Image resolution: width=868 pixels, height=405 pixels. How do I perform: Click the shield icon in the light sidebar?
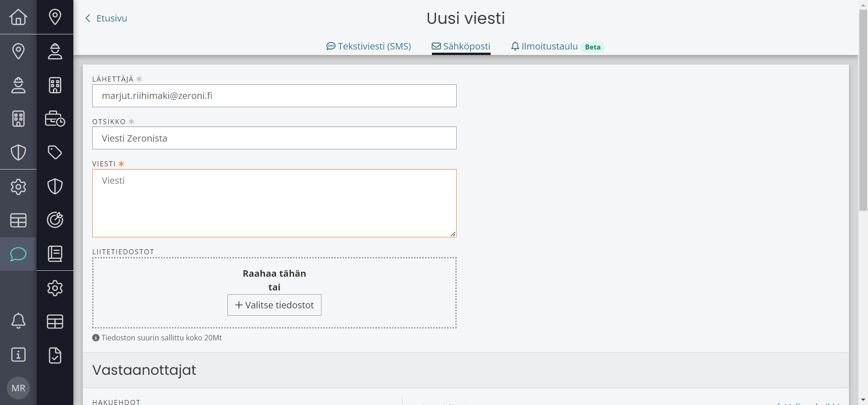[18, 153]
